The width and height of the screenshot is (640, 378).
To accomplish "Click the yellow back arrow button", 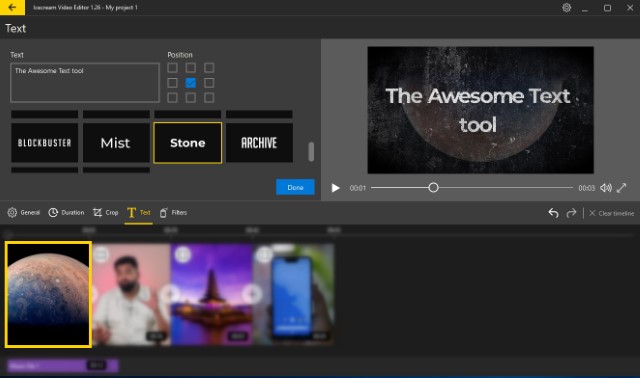I will (x=12, y=7).
